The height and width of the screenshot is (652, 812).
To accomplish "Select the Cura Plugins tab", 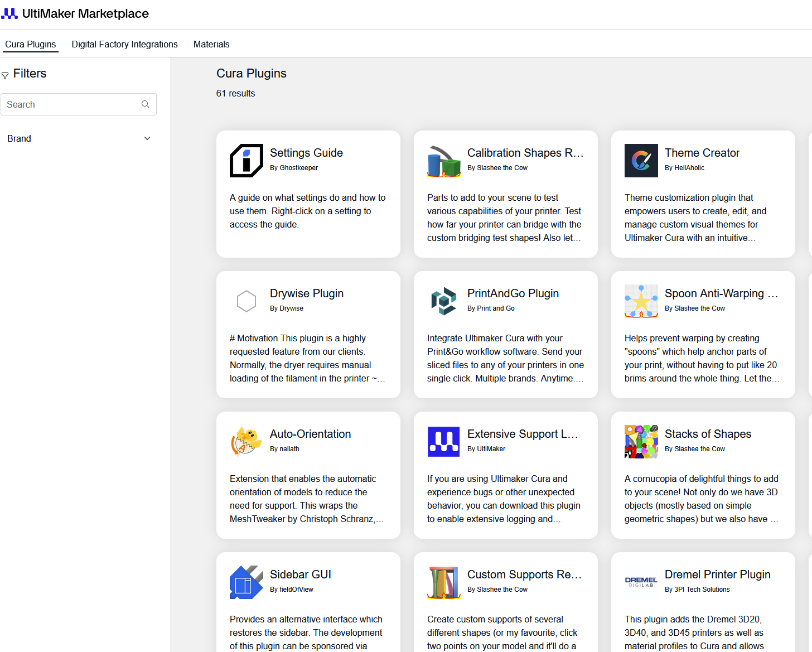I will (x=31, y=44).
